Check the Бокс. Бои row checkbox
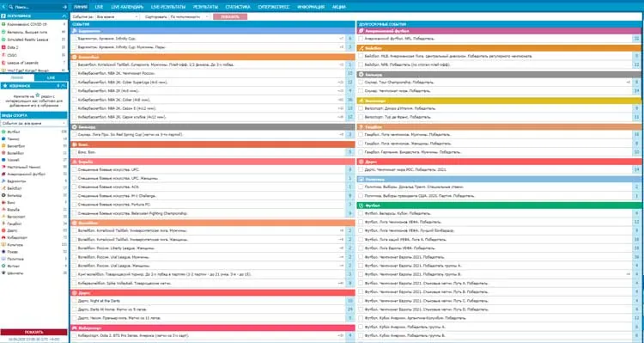This screenshot has width=644, height=343. point(75,152)
